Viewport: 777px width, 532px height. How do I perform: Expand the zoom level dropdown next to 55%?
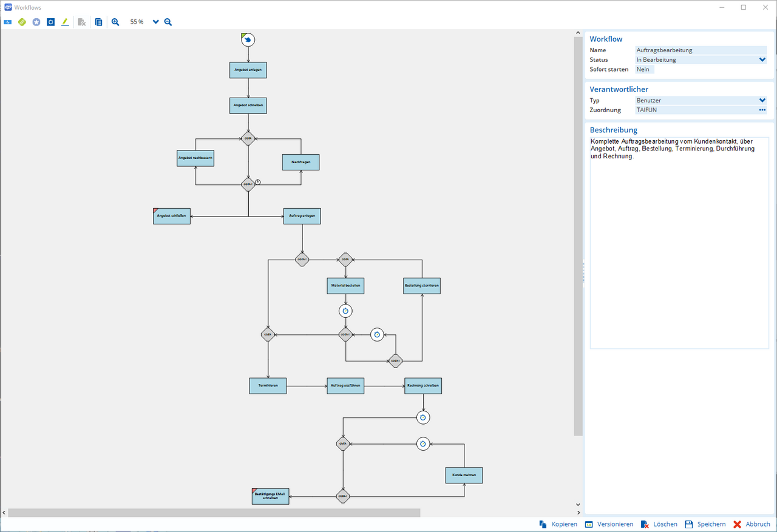coord(155,22)
